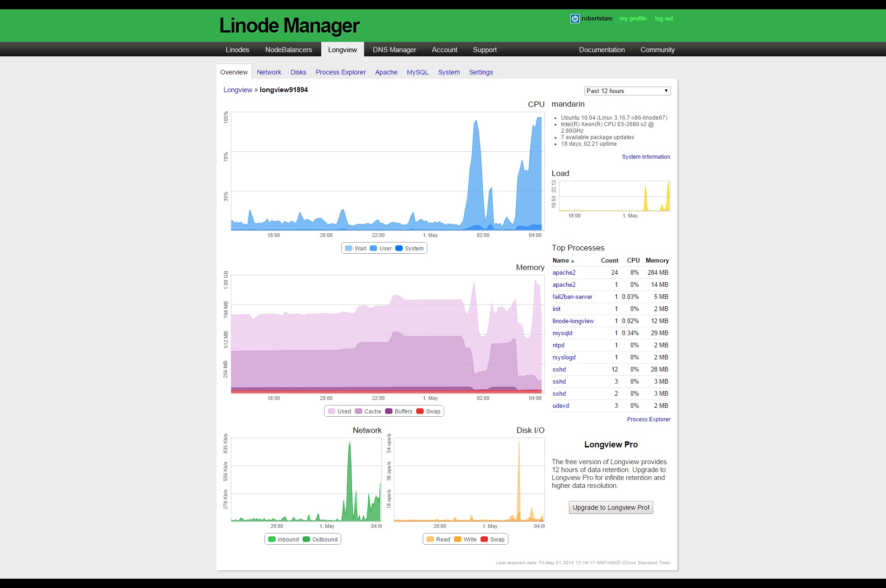Click the '18 days, 02:21 uptime' text
Image resolution: width=886 pixels, height=588 pixels.
[x=588, y=144]
